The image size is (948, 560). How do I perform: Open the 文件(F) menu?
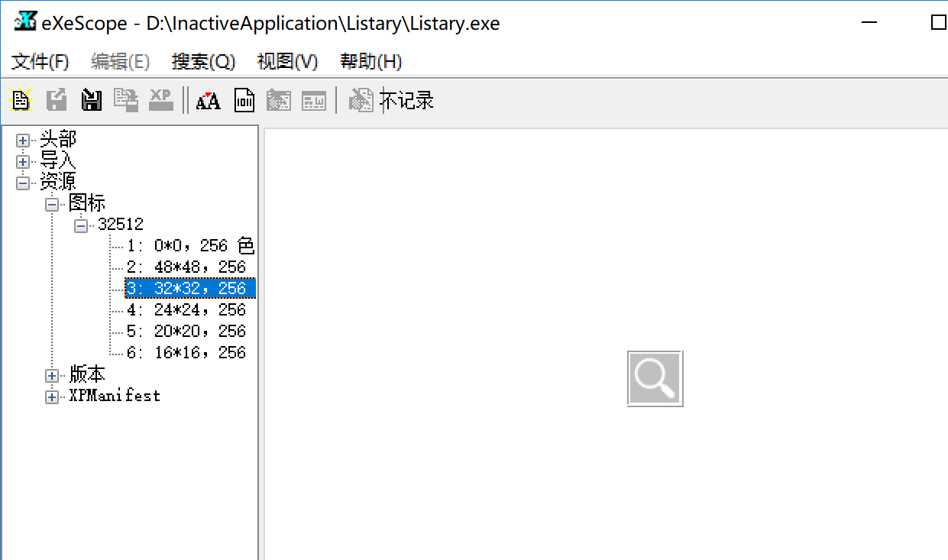(38, 61)
